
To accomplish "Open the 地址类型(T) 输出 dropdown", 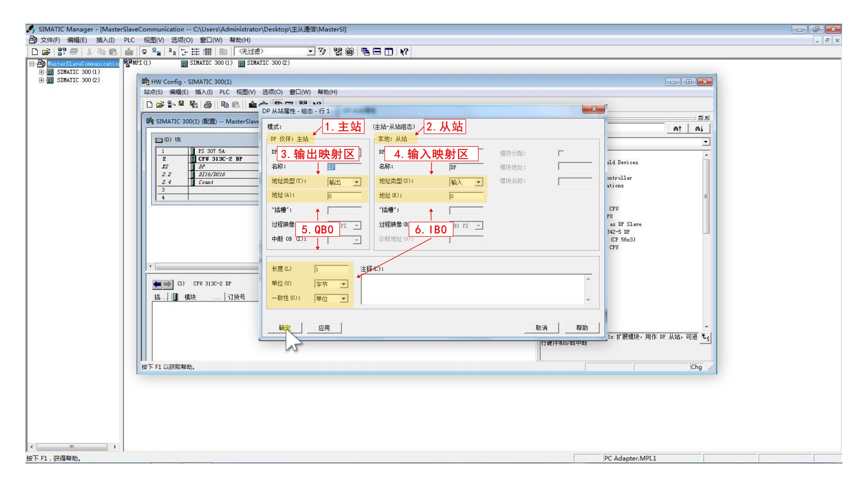I will tap(357, 182).
